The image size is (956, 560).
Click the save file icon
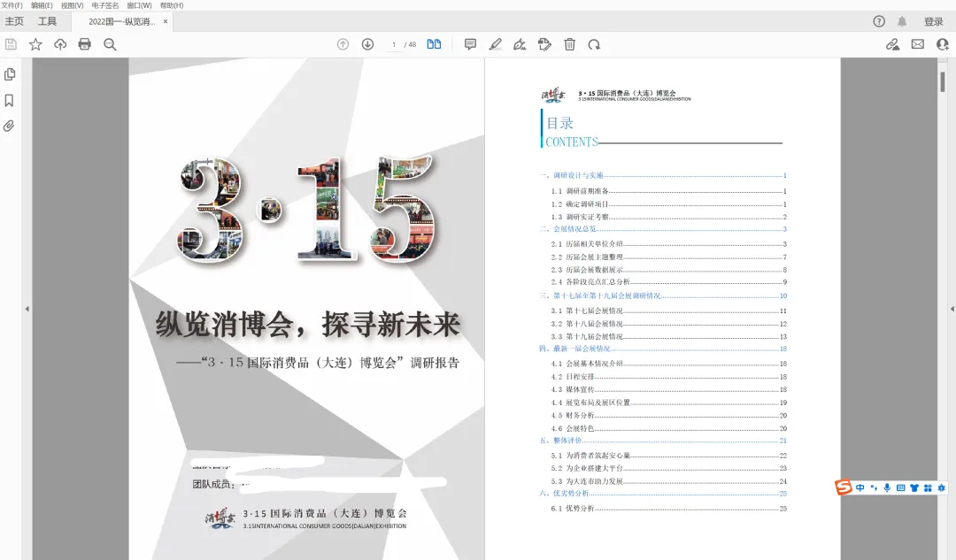tap(11, 44)
